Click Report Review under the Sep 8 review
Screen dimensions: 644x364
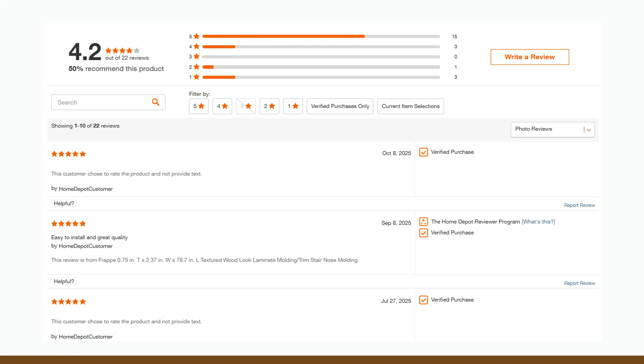point(579,283)
